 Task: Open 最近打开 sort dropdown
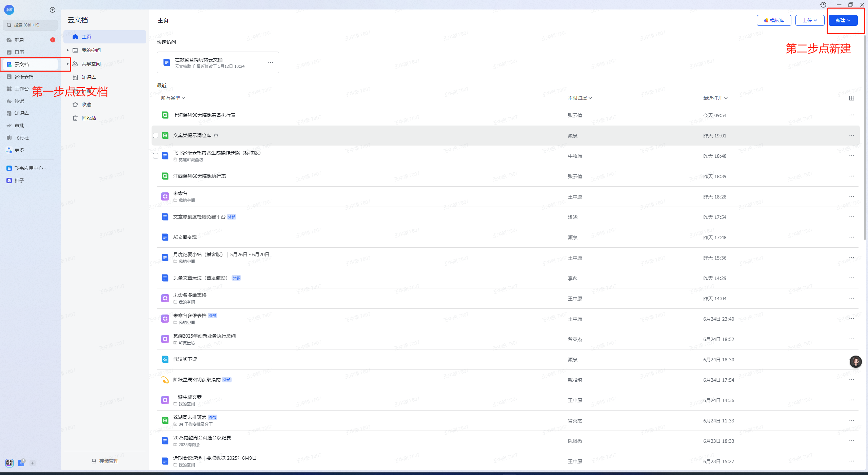coord(715,98)
